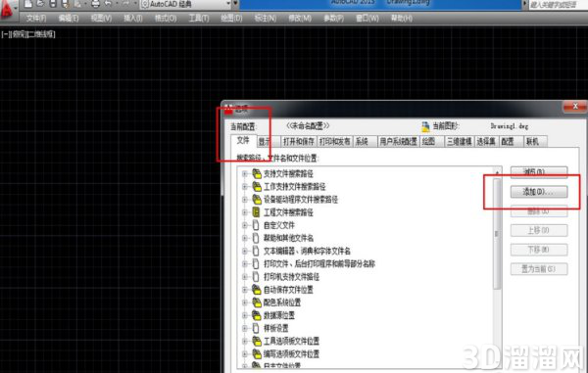The height and width of the screenshot is (373, 588).
Task: Click the Open file icon in quick access toolbar
Action: [40, 4]
